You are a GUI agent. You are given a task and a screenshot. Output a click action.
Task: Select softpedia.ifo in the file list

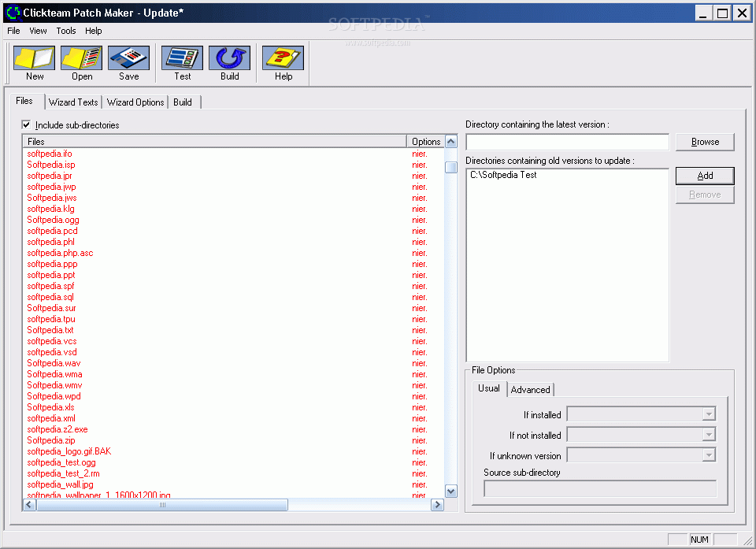coord(50,154)
